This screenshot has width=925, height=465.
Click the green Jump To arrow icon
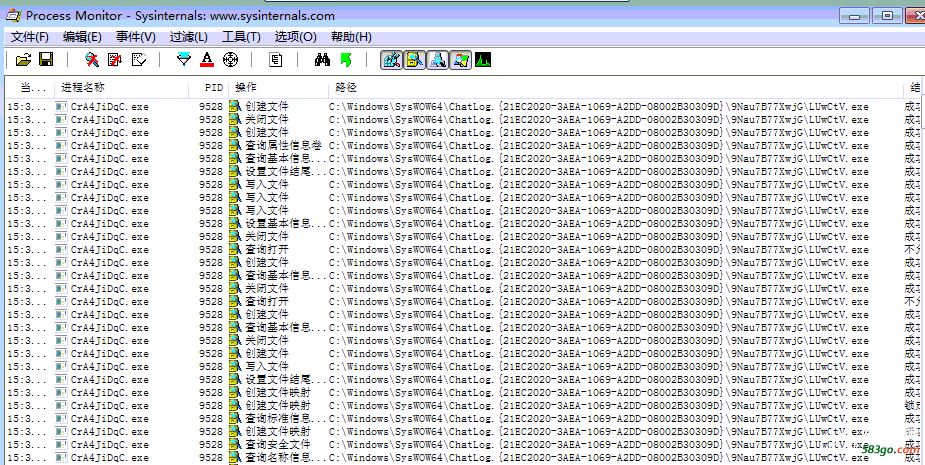click(346, 60)
